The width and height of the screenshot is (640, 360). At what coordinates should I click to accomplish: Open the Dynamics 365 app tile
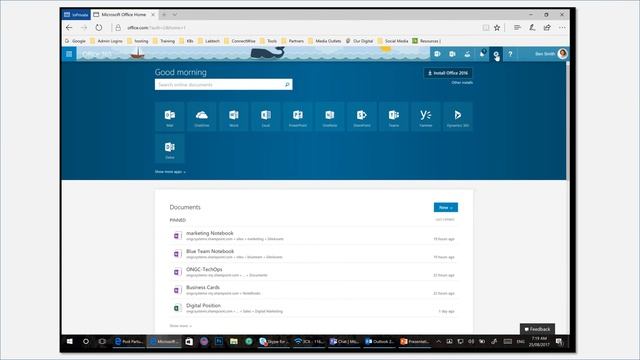click(458, 117)
